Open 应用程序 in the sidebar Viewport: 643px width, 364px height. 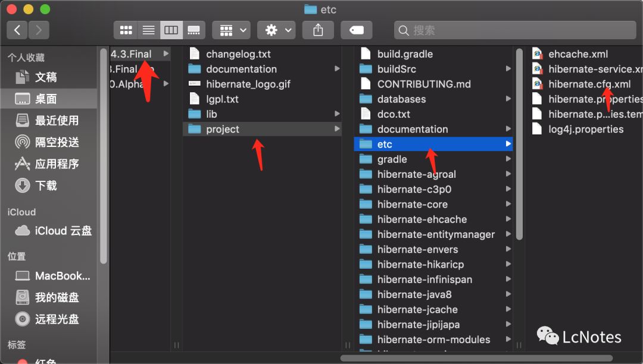(x=49, y=164)
